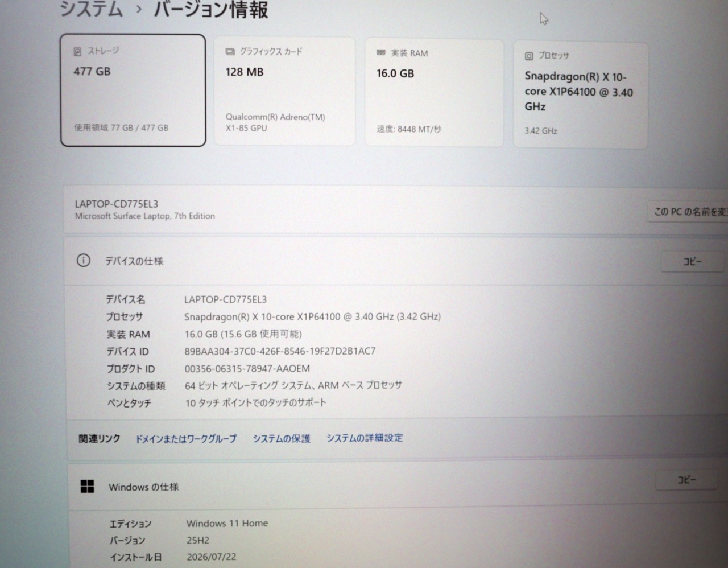The width and height of the screenshot is (728, 568).
Task: Open the ストレージ 477 GB card
Action: tap(133, 90)
